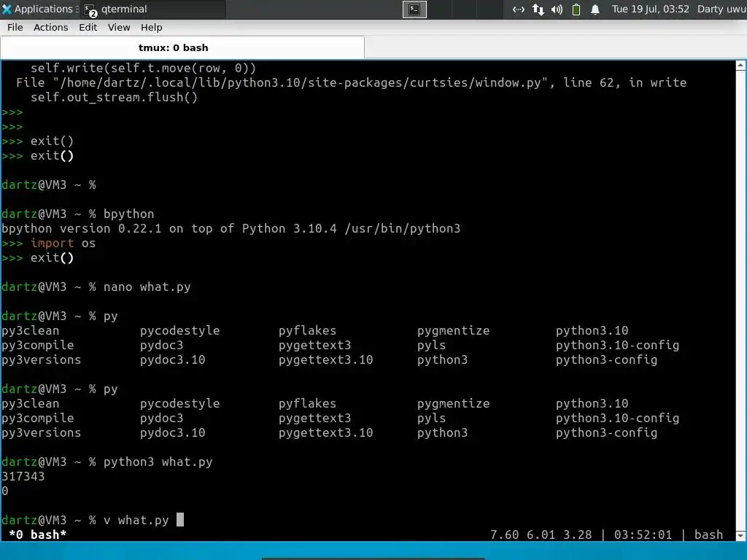Open the Actions menu
The height and width of the screenshot is (560, 747).
point(50,28)
